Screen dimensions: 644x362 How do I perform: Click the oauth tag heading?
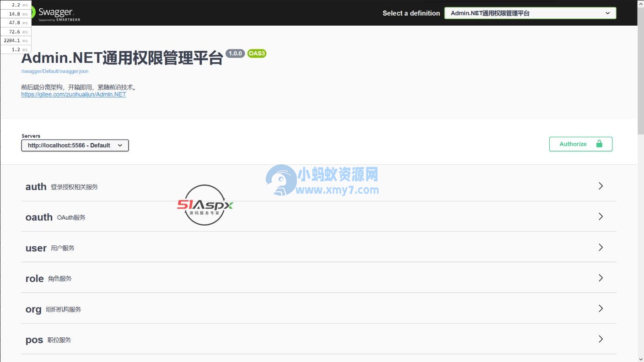coord(39,217)
